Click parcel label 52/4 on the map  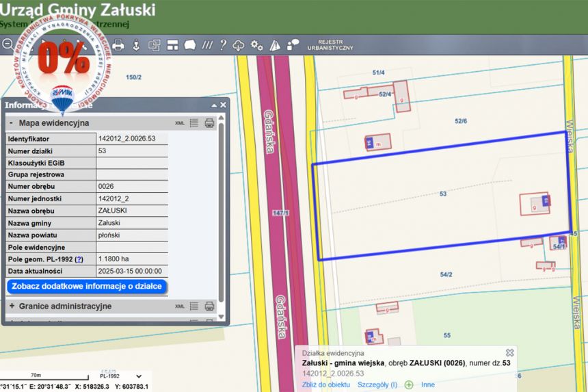click(x=385, y=94)
